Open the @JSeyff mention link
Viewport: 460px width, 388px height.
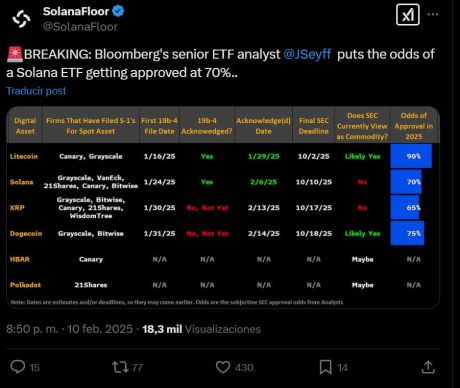(307, 54)
